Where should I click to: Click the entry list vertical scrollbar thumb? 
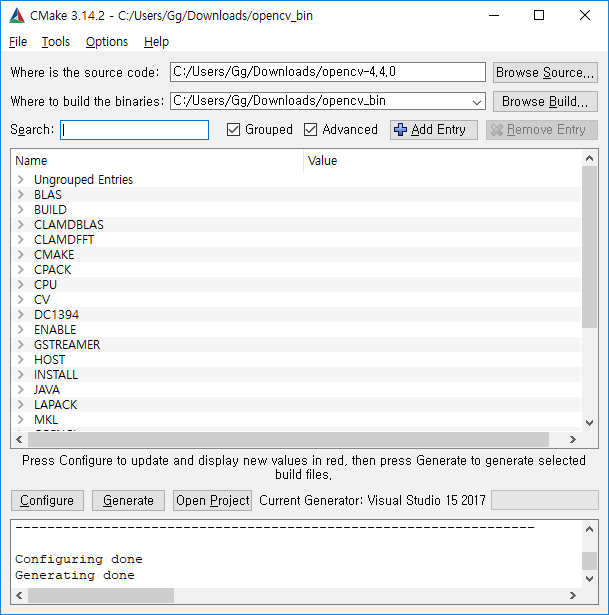[589, 247]
